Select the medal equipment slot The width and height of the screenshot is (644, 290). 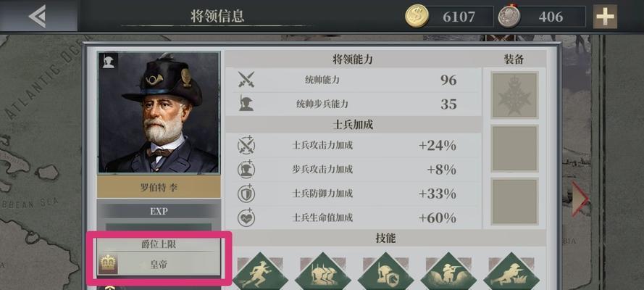(514, 95)
